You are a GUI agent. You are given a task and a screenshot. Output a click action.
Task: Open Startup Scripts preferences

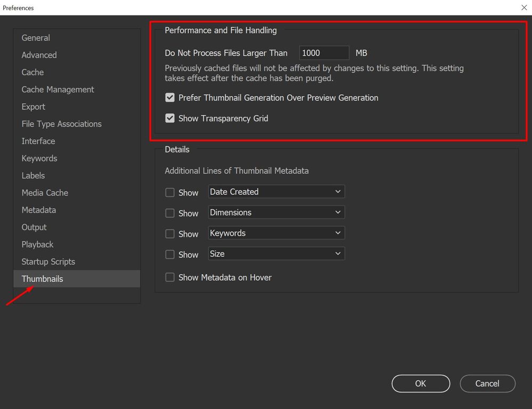(48, 261)
